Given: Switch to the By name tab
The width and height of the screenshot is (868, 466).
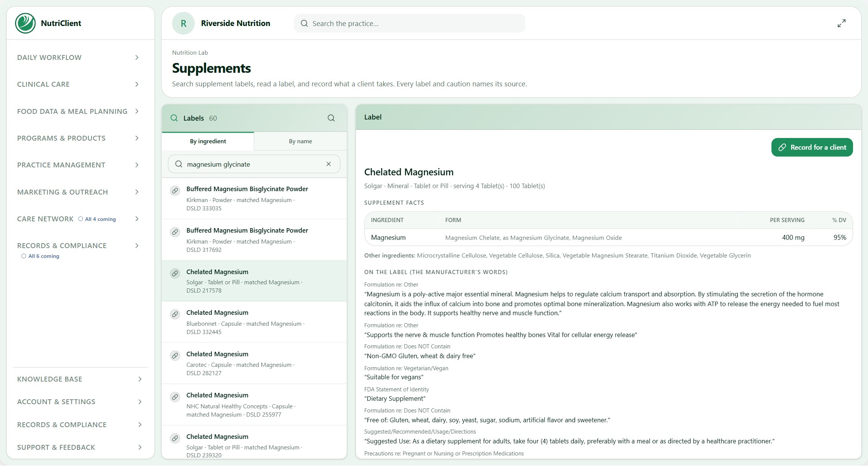Looking at the screenshot, I should click(300, 141).
